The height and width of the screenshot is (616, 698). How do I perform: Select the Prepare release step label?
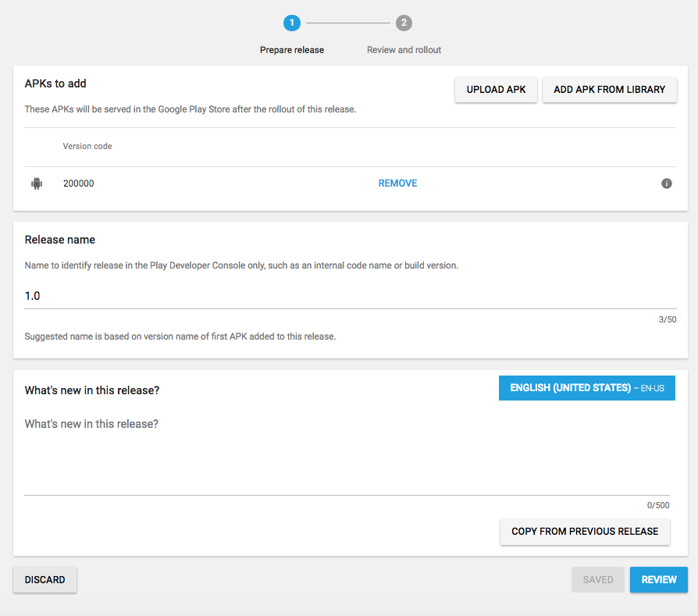292,50
